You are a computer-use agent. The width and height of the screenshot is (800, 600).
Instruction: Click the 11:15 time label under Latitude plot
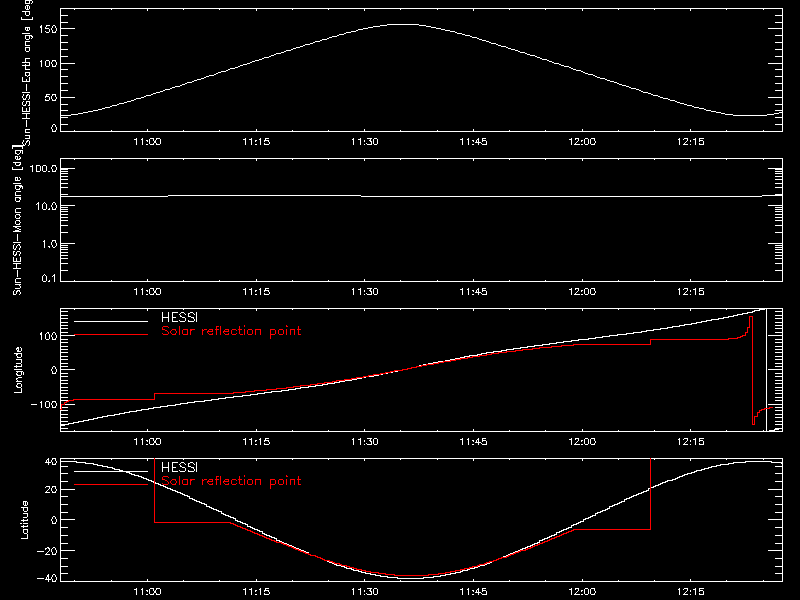click(x=256, y=592)
